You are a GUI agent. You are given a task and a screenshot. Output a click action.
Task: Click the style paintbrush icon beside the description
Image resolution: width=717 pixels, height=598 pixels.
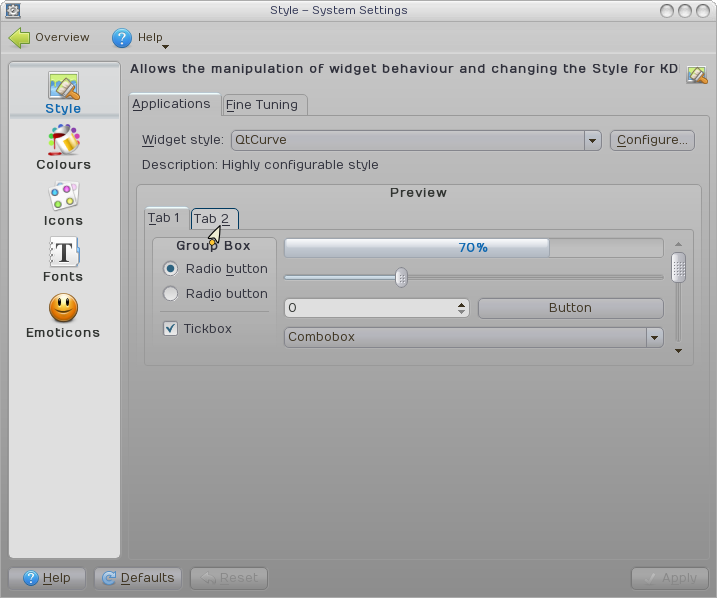pos(696,75)
